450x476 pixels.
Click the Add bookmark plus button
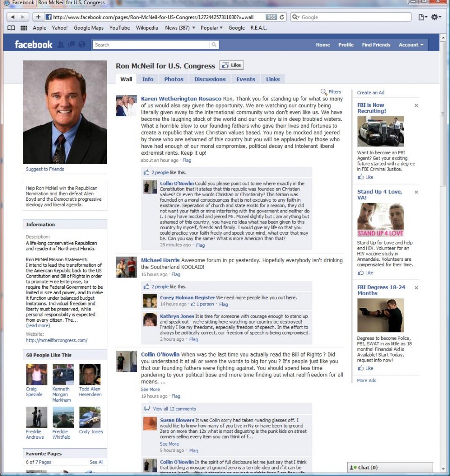click(38, 17)
